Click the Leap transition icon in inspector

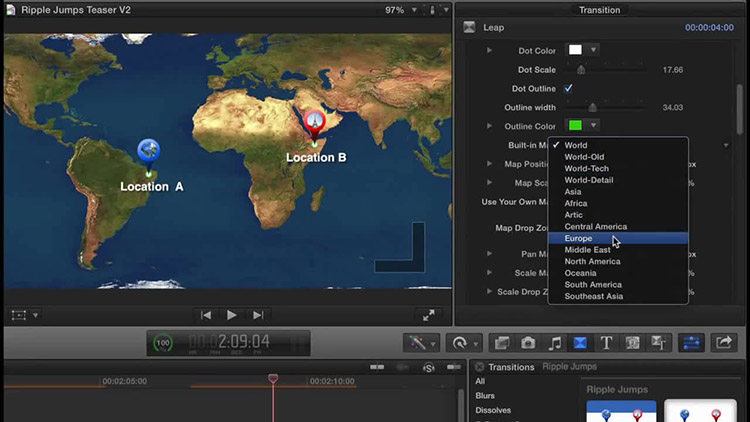tap(469, 27)
